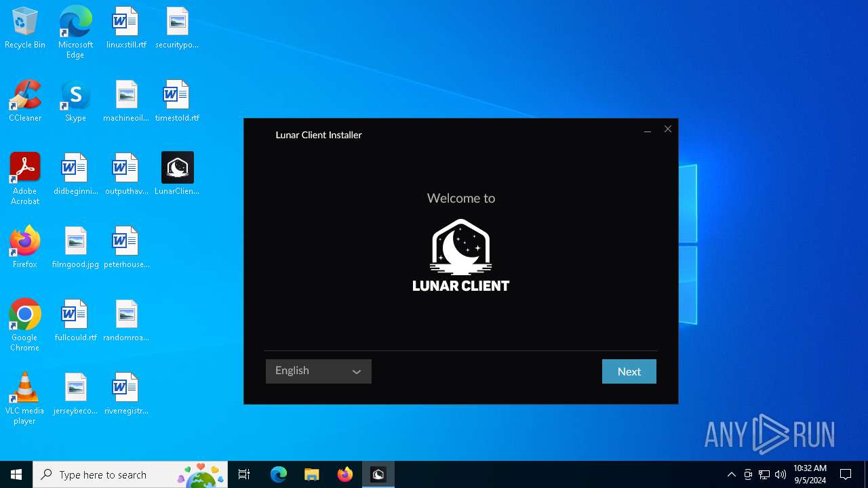The width and height of the screenshot is (868, 488).
Task: Select peterhouse... document icon
Action: click(126, 247)
